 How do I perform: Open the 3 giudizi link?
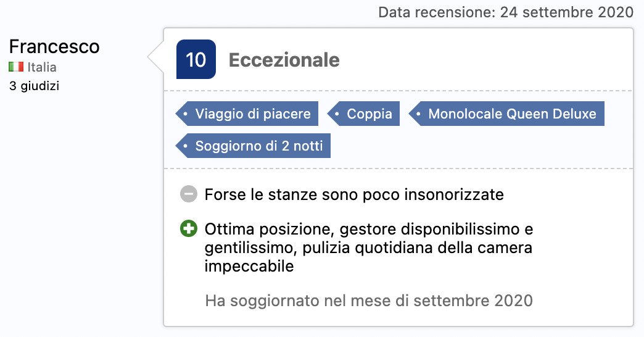click(x=34, y=86)
